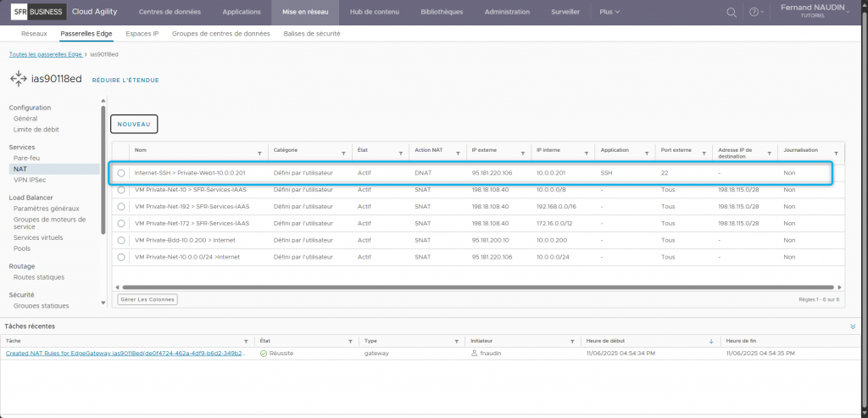868x418 pixels.
Task: Filter the Journalisation column
Action: (836, 153)
